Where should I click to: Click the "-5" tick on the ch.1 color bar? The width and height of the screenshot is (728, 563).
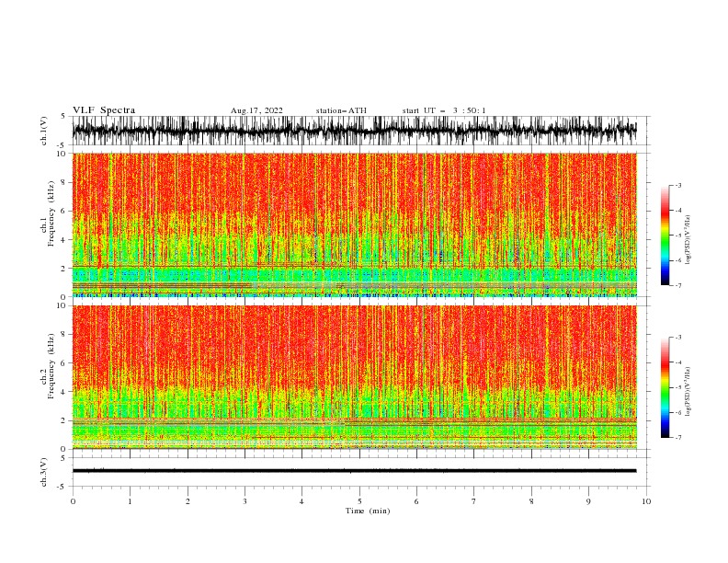click(677, 236)
